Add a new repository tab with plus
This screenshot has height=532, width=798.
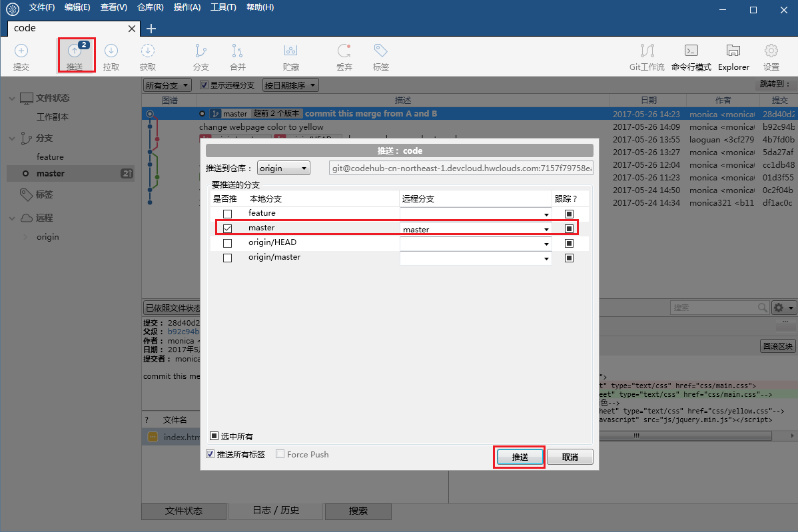(x=151, y=29)
